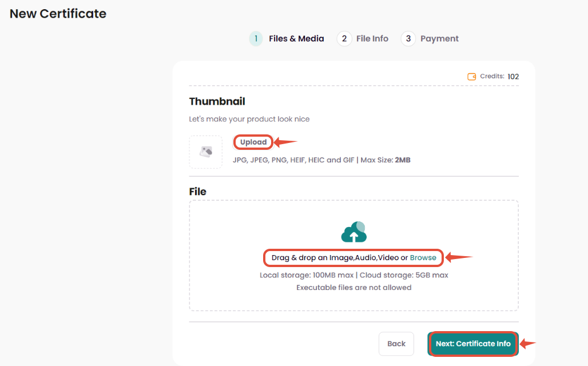
Task: Click the Upload thumbnail button
Action: [x=253, y=142]
